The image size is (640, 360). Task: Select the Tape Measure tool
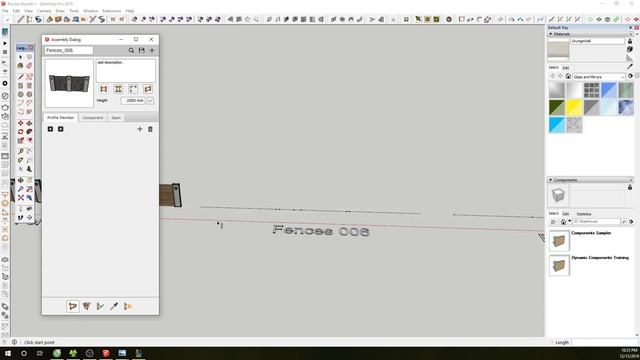pos(20,151)
